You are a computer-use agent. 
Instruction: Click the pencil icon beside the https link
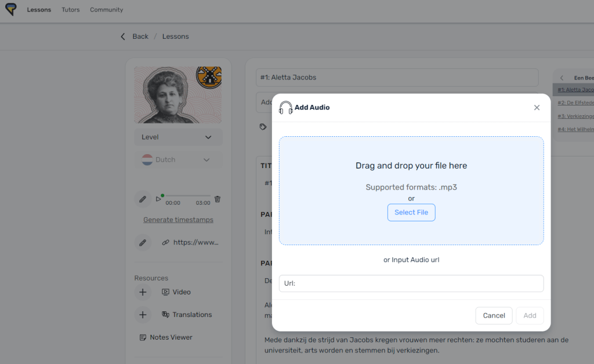tap(143, 242)
